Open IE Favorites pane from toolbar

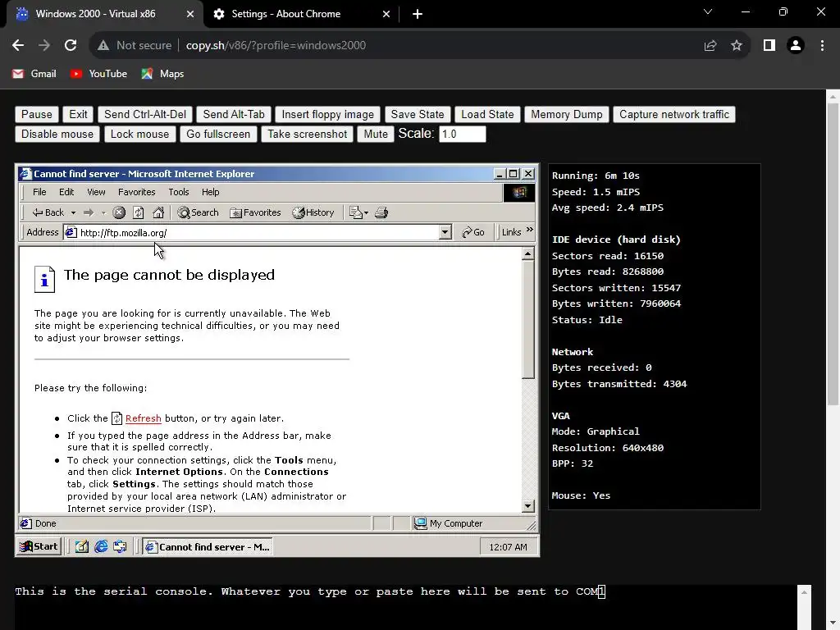coord(256,212)
